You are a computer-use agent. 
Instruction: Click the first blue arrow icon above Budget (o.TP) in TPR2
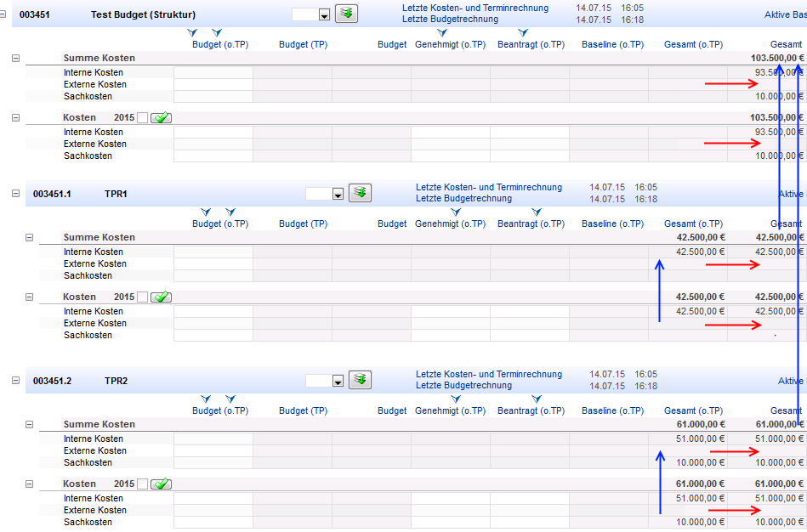206,399
